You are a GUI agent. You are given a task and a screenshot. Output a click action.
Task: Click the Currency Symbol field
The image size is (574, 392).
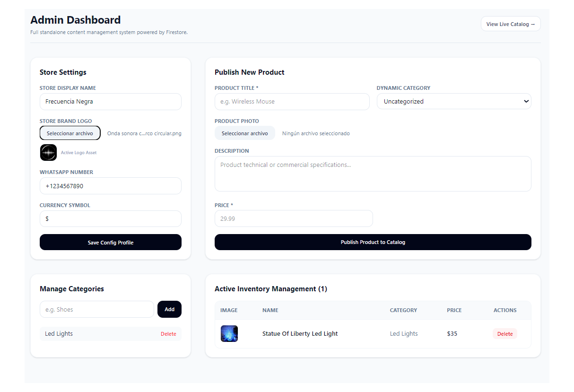[111, 219]
